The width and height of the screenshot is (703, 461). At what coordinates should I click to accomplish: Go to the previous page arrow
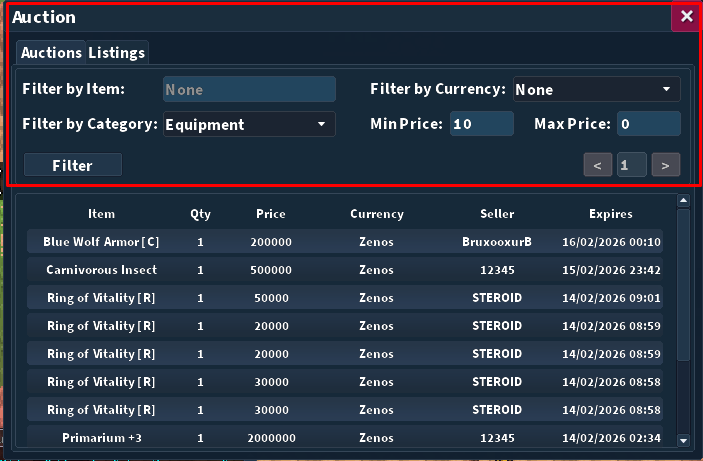point(597,165)
